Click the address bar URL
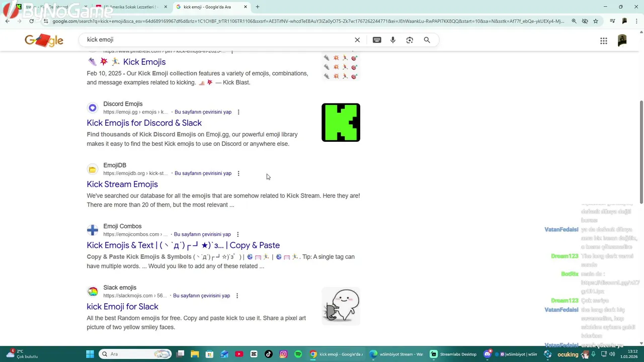This screenshot has width=644, height=362. point(308,21)
